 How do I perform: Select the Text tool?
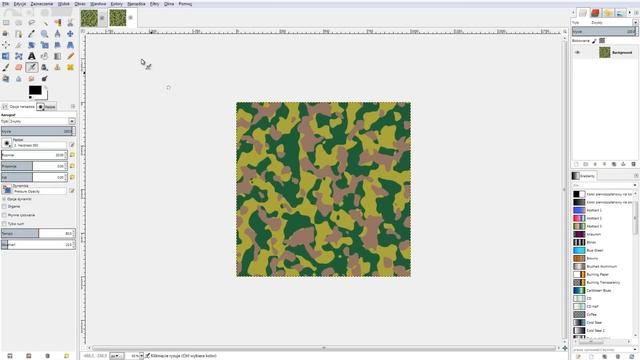click(x=31, y=56)
